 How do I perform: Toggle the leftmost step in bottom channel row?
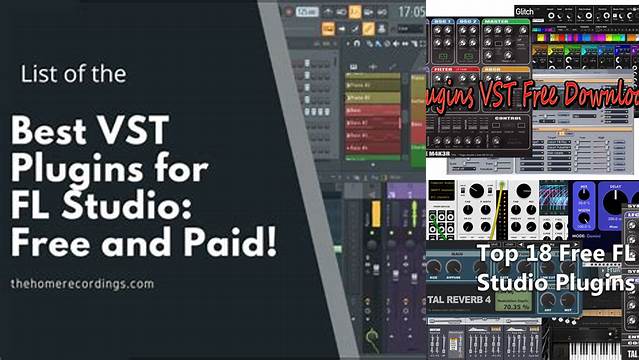coord(307,112)
